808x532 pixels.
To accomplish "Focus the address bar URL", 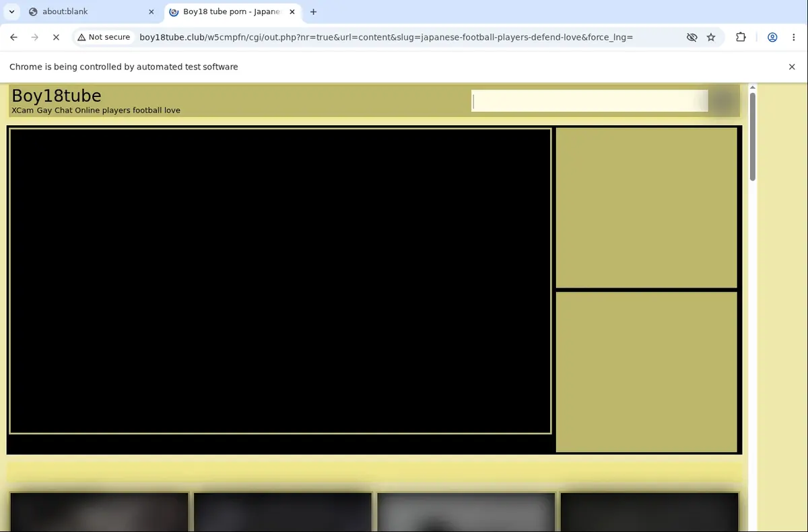I will pyautogui.click(x=386, y=37).
